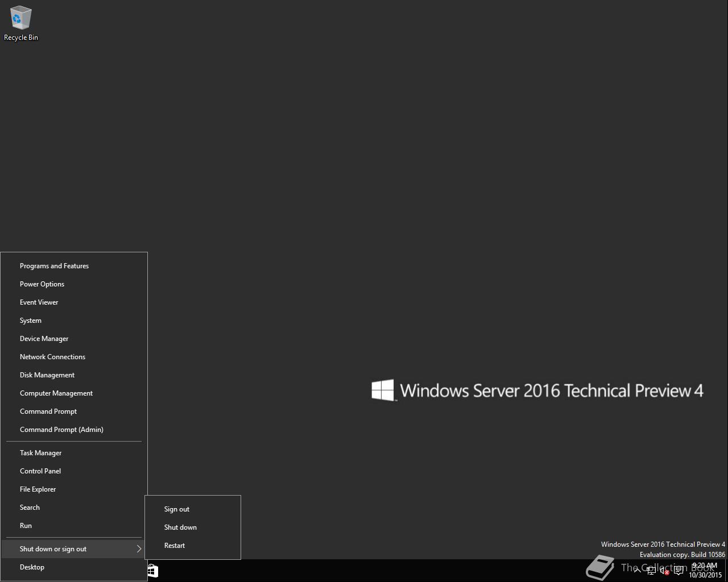Screen dimensions: 728x582
Task: Expand the 'Shut down or sign out' submenu arrow
Action: [139, 549]
